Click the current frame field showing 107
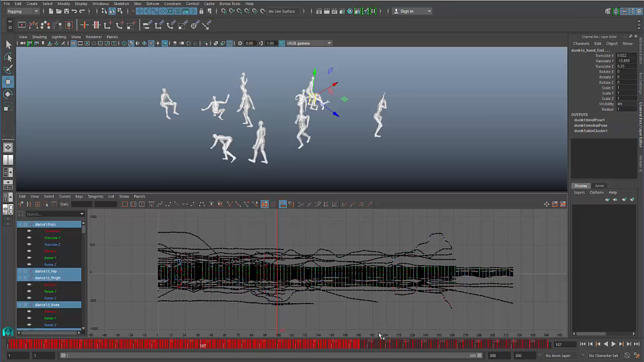 (x=564, y=344)
